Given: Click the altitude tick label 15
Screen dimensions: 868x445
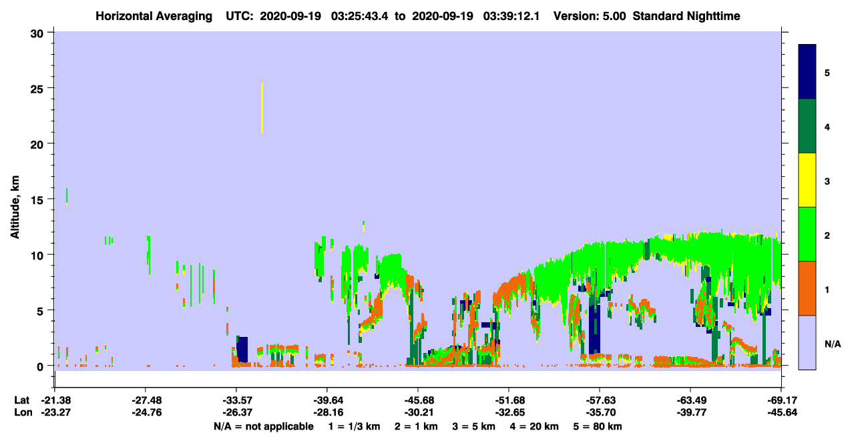Looking at the screenshot, I should point(39,199).
